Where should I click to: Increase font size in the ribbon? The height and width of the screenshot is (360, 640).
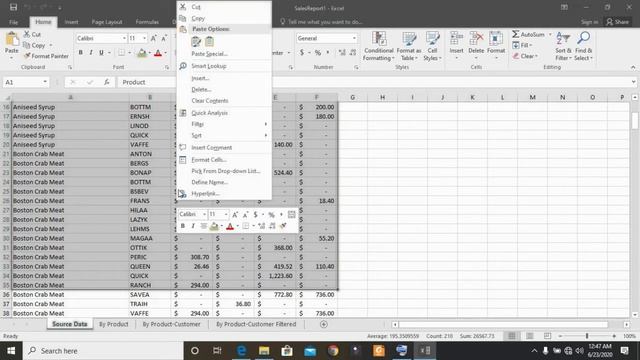click(153, 38)
